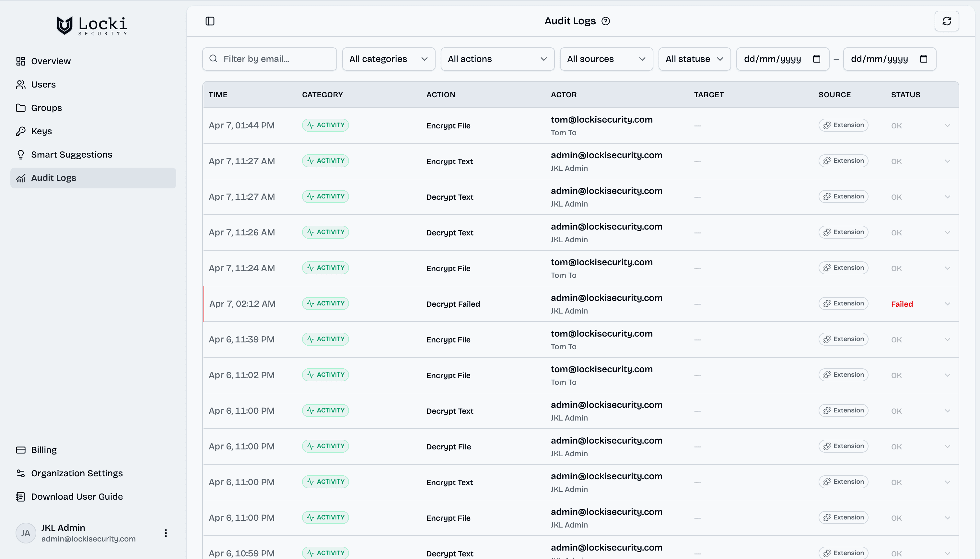This screenshot has width=980, height=559.
Task: Open Organization Settings
Action: pyautogui.click(x=93, y=473)
